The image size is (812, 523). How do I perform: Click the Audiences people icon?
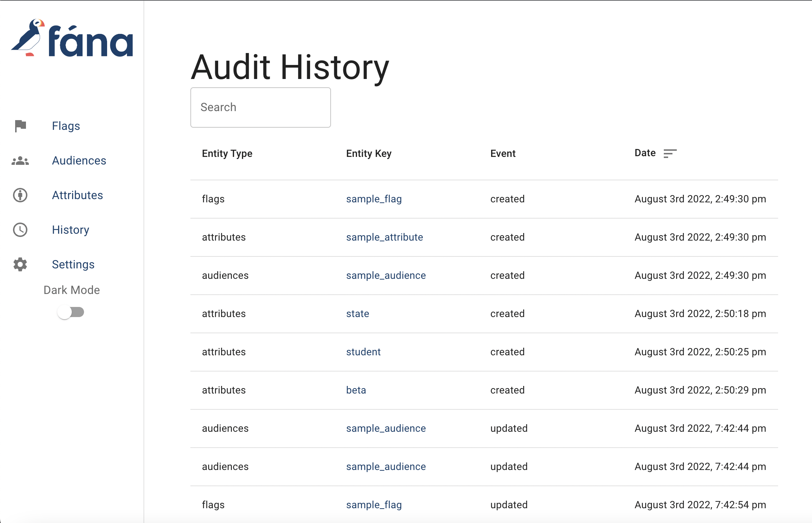pyautogui.click(x=20, y=161)
